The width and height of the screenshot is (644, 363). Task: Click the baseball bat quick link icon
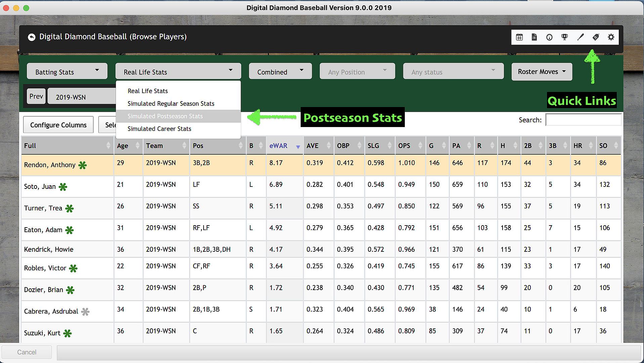click(x=580, y=37)
